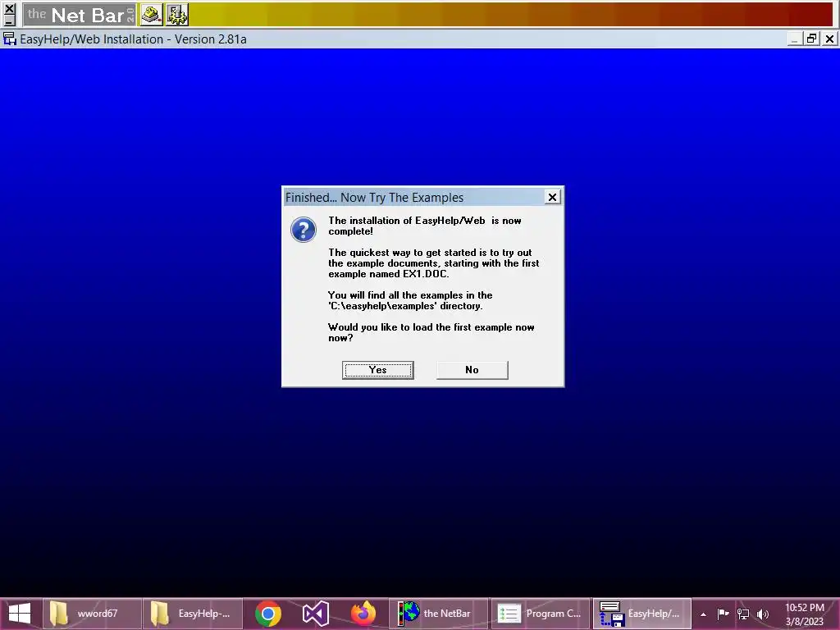
Task: Minimize the Net Bar strip
Action: click(x=9, y=21)
